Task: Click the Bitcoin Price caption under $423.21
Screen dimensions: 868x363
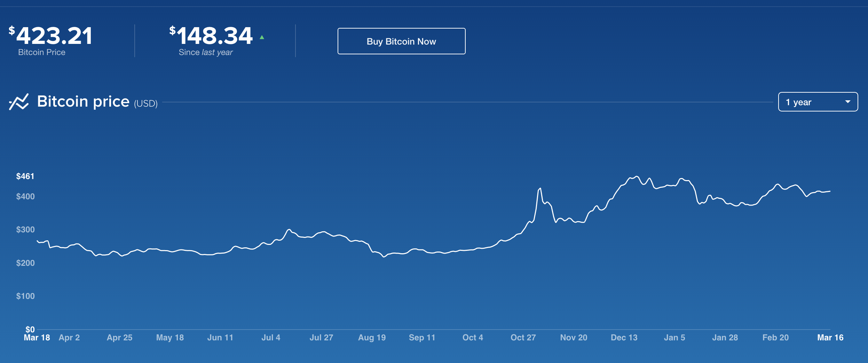Action: [42, 53]
